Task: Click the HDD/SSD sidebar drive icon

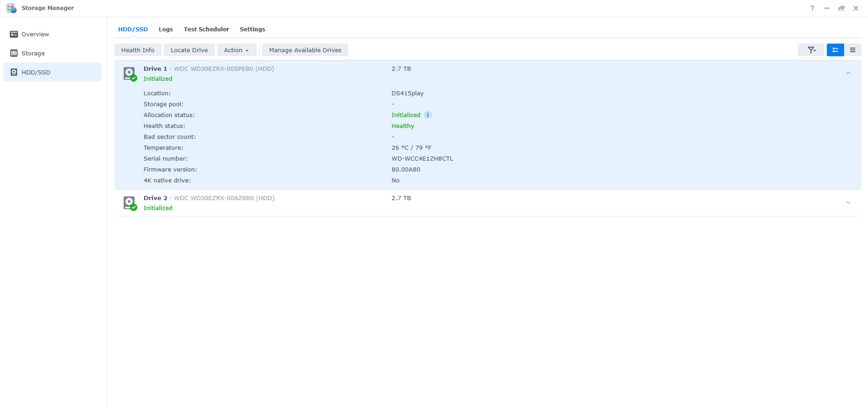Action: [14, 72]
